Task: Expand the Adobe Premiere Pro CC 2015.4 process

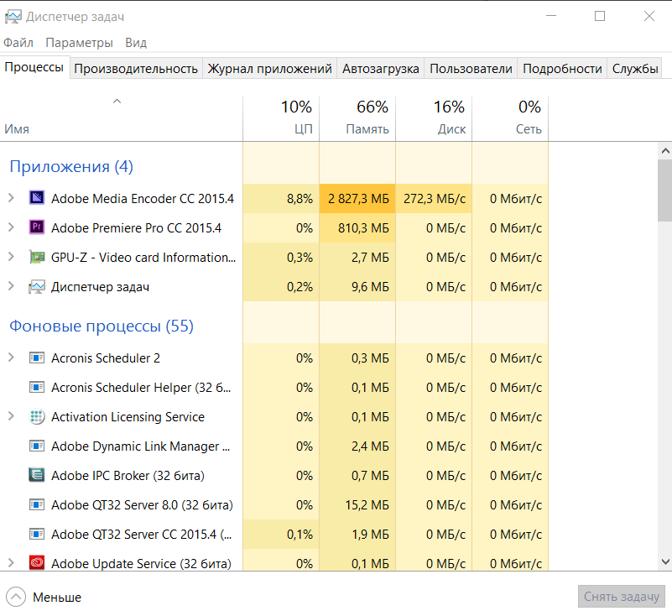Action: (11, 227)
